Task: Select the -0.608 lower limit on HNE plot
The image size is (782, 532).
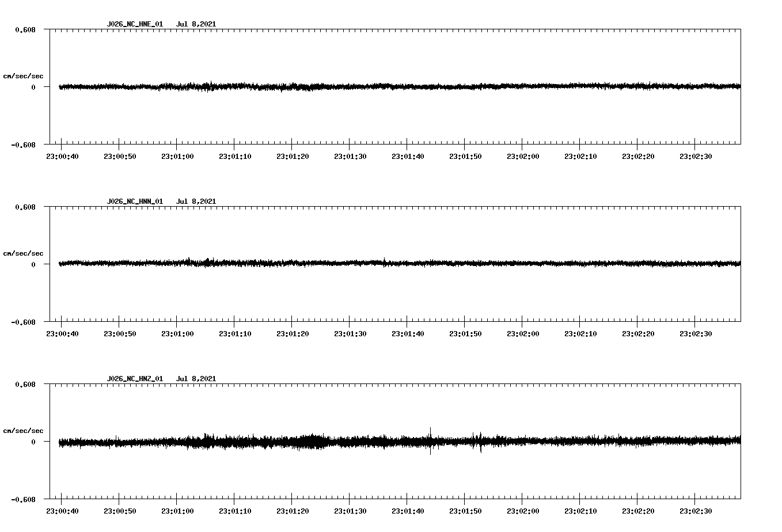Action: click(23, 145)
